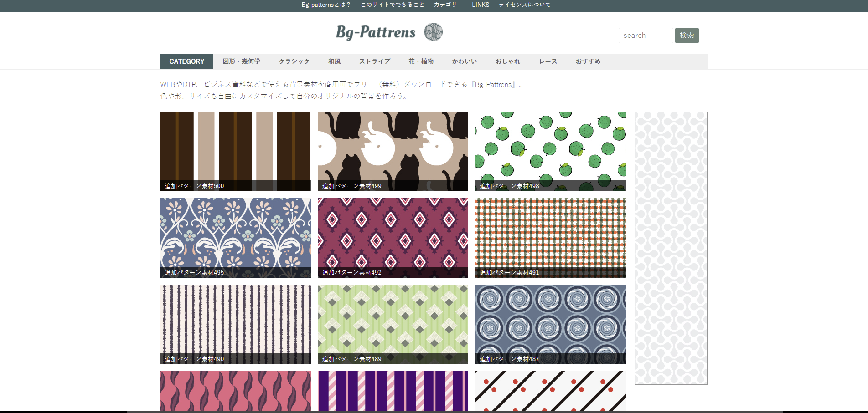Select the green apple pattern 498

tap(550, 151)
